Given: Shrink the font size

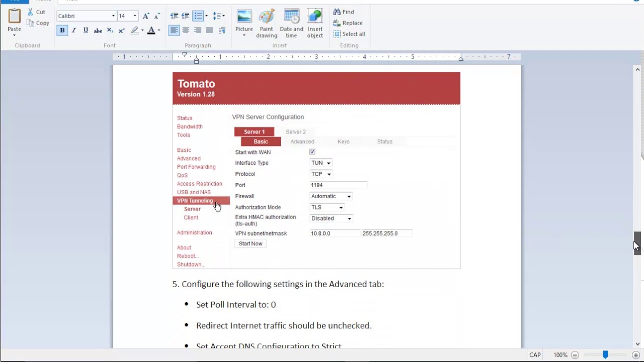Looking at the screenshot, I should (x=156, y=16).
